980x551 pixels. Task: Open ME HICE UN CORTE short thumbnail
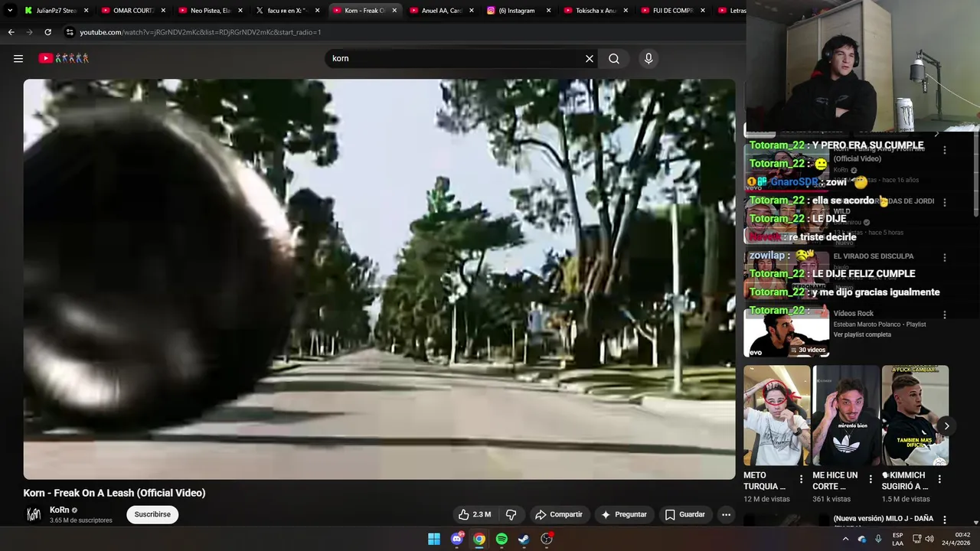coord(845,416)
